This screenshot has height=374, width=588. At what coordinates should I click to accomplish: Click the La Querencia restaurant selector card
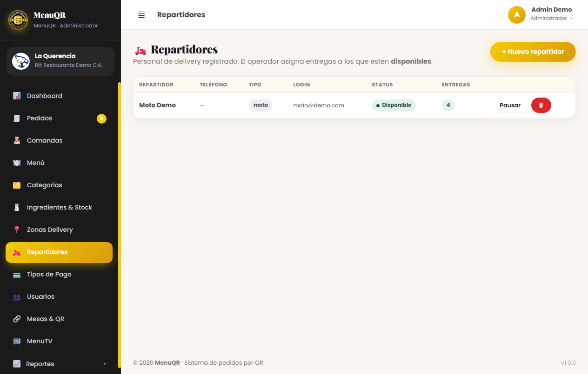pos(60,61)
